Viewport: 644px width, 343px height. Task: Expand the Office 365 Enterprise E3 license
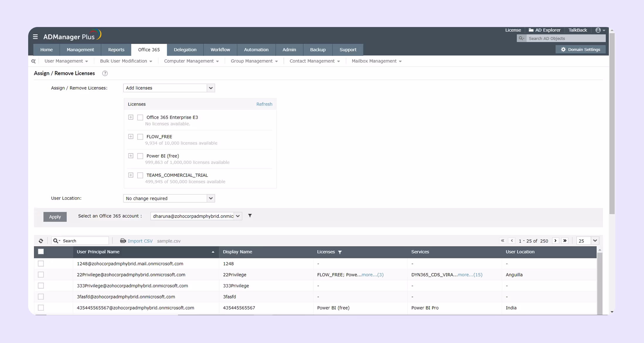131,117
